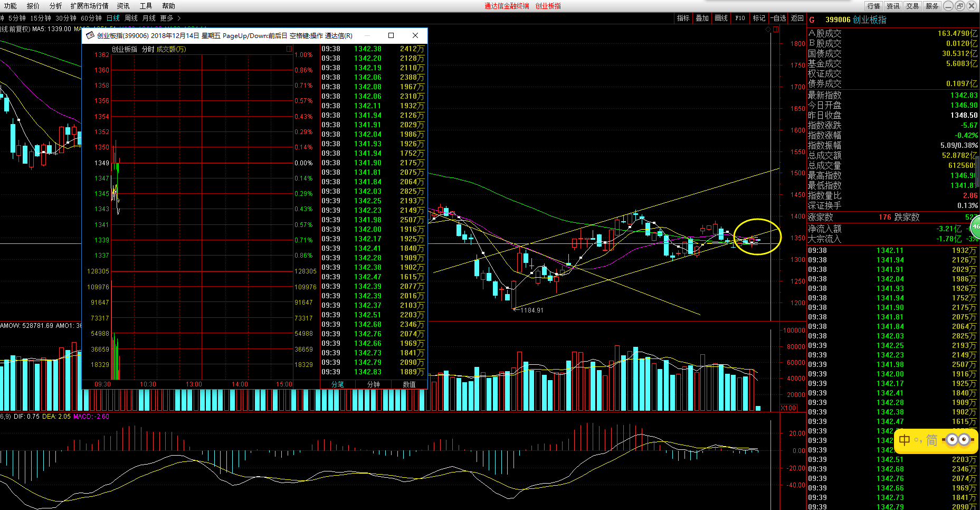Click the popup window's title bar app icon

click(x=90, y=35)
